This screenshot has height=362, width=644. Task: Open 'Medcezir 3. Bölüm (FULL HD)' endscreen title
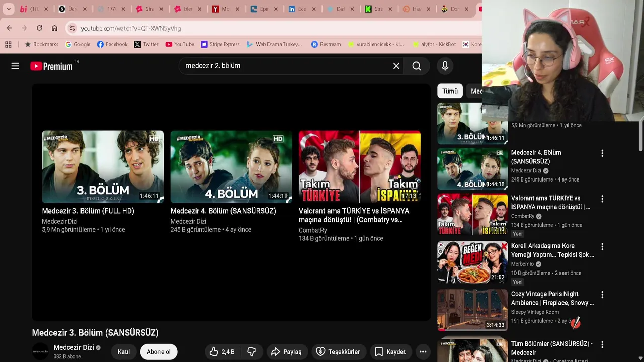point(88,211)
